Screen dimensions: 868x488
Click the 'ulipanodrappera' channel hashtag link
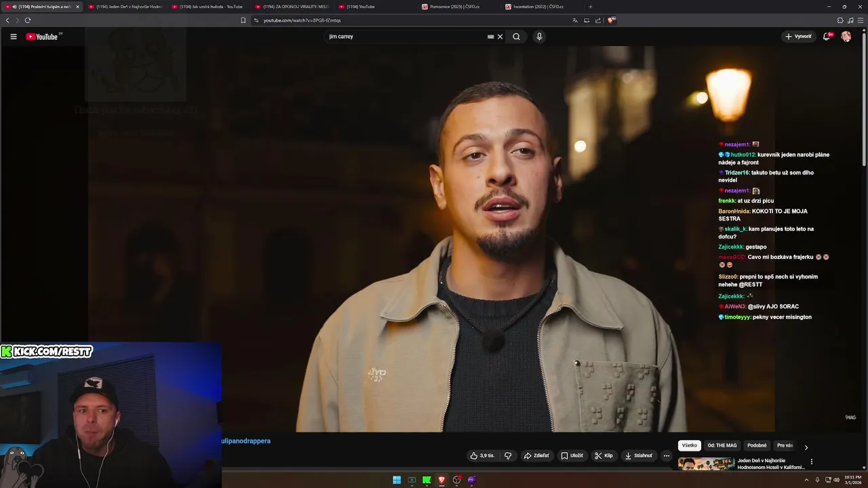coord(246,441)
